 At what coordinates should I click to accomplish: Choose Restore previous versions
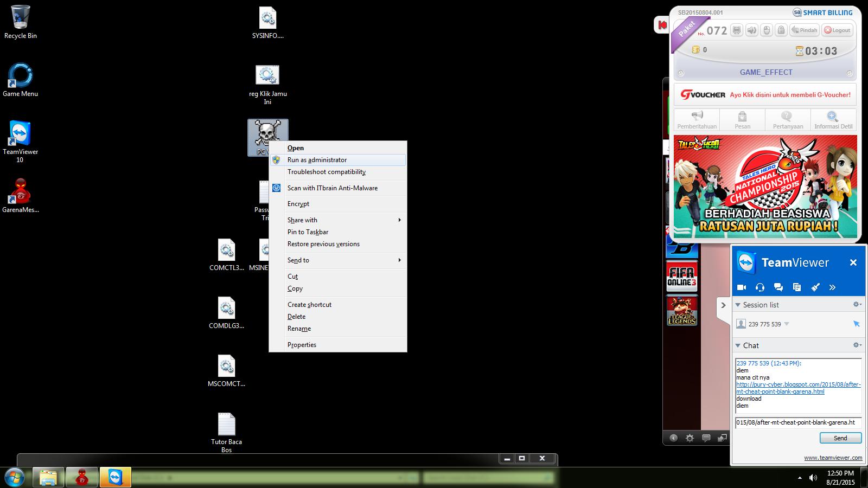pyautogui.click(x=338, y=244)
